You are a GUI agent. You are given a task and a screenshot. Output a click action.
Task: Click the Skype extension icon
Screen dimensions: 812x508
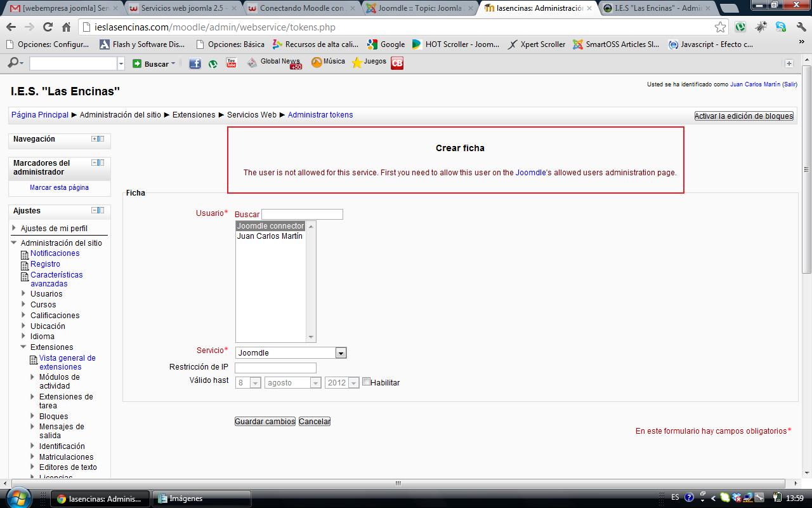780,27
